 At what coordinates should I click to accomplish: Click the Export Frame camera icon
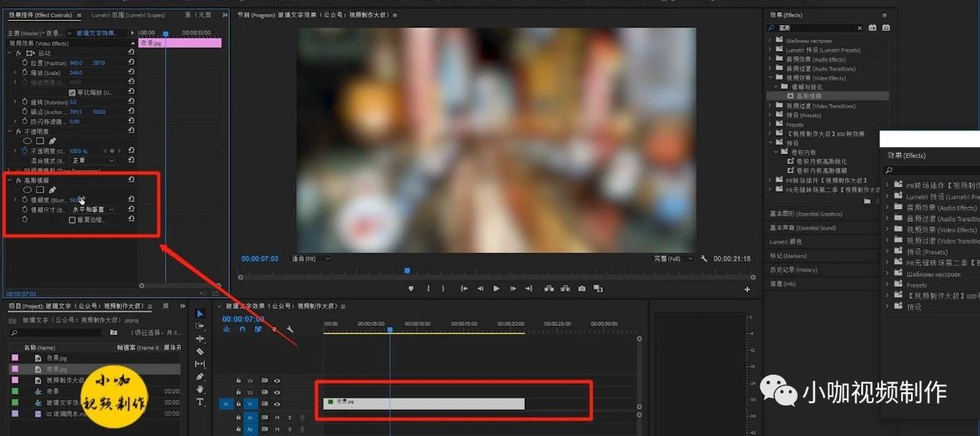coord(582,289)
